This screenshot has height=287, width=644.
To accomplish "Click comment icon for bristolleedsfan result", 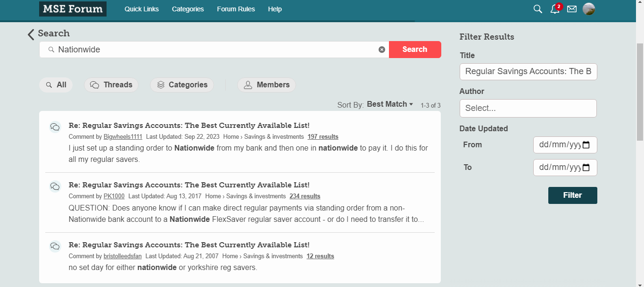I will tap(55, 246).
